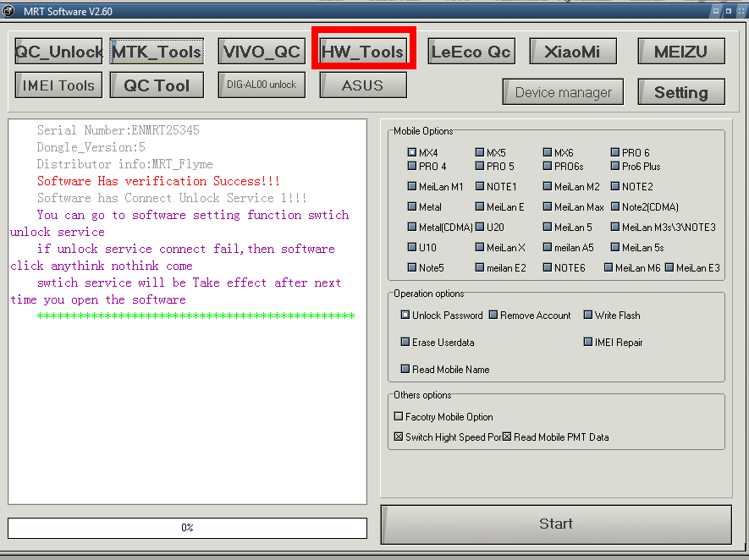Select the meilan A5 checkbox
749x560 pixels.
click(548, 247)
